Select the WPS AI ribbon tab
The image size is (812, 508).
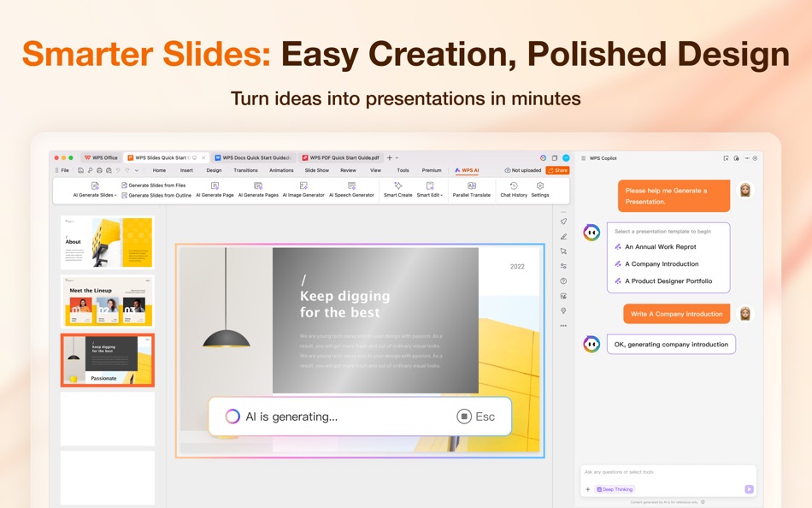(x=467, y=170)
